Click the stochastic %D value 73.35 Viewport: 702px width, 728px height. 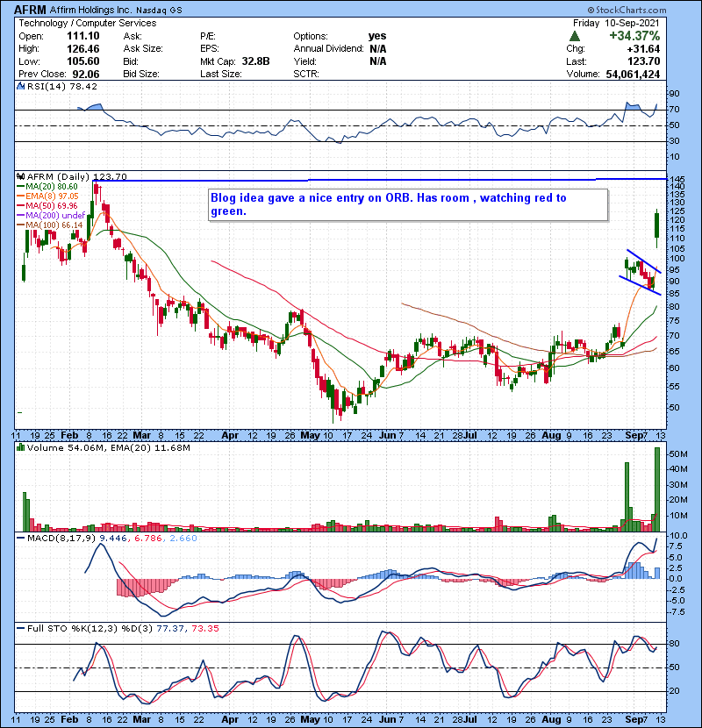[204, 628]
